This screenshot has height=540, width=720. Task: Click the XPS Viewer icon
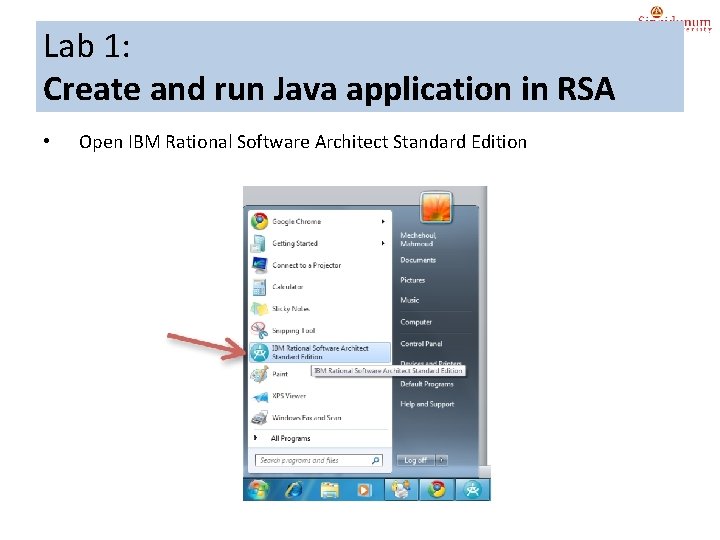point(260,396)
